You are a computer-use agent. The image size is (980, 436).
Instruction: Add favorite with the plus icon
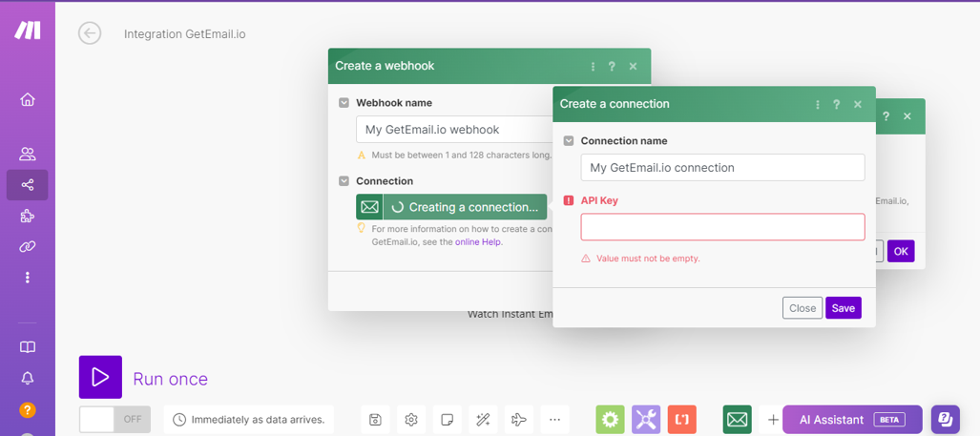pos(773,420)
